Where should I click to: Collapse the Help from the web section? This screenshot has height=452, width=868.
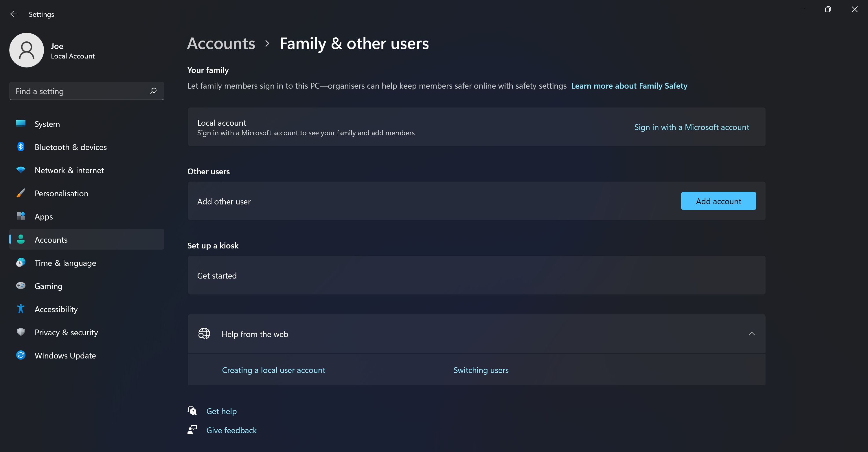[x=751, y=334]
